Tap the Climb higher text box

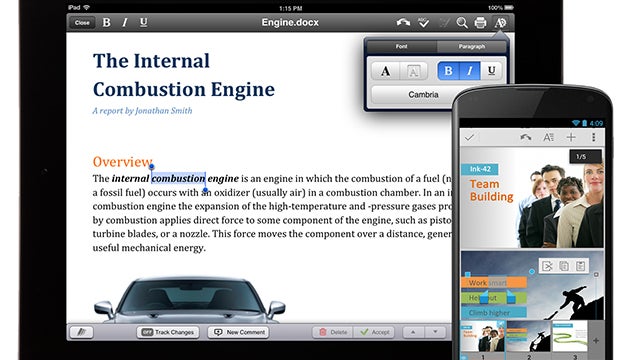(x=494, y=313)
